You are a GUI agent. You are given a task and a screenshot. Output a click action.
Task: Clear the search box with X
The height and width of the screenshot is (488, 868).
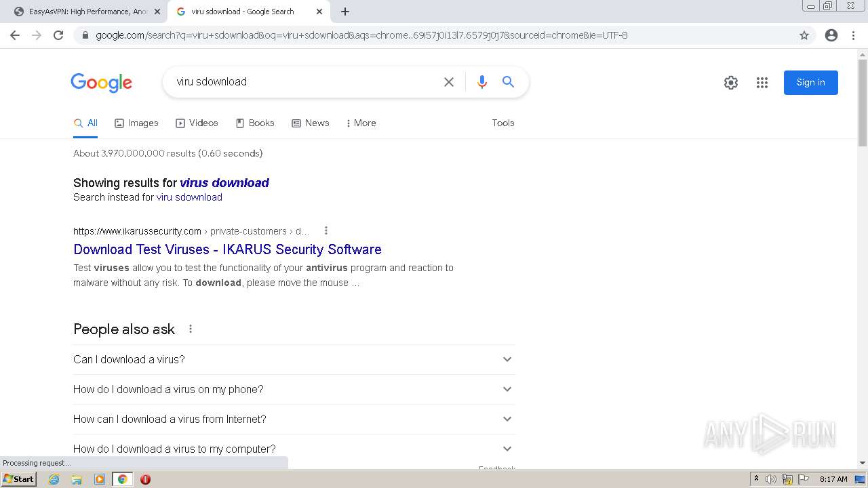coord(449,82)
